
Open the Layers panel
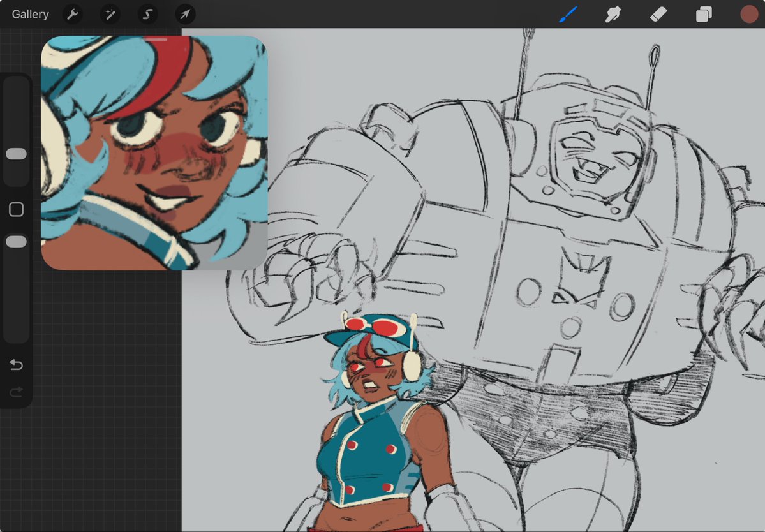(704, 14)
